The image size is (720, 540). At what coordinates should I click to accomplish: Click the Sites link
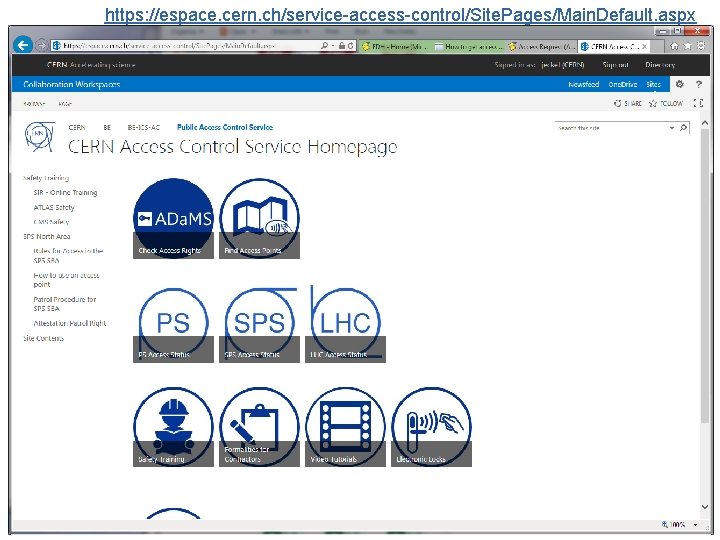653,84
